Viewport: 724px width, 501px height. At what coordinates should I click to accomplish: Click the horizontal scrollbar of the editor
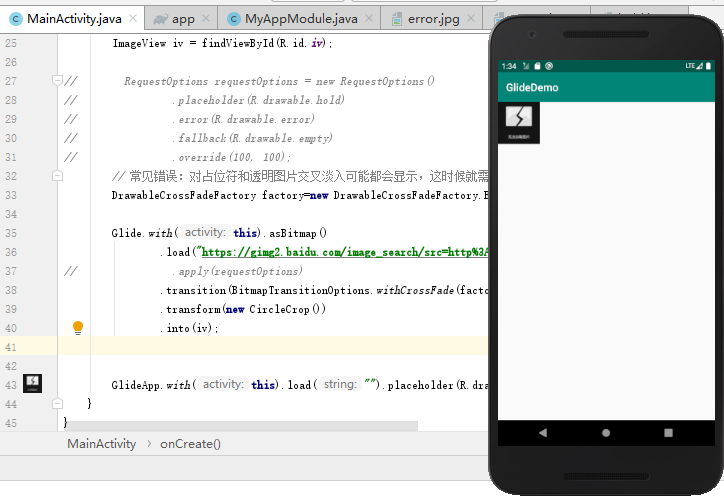(242, 425)
